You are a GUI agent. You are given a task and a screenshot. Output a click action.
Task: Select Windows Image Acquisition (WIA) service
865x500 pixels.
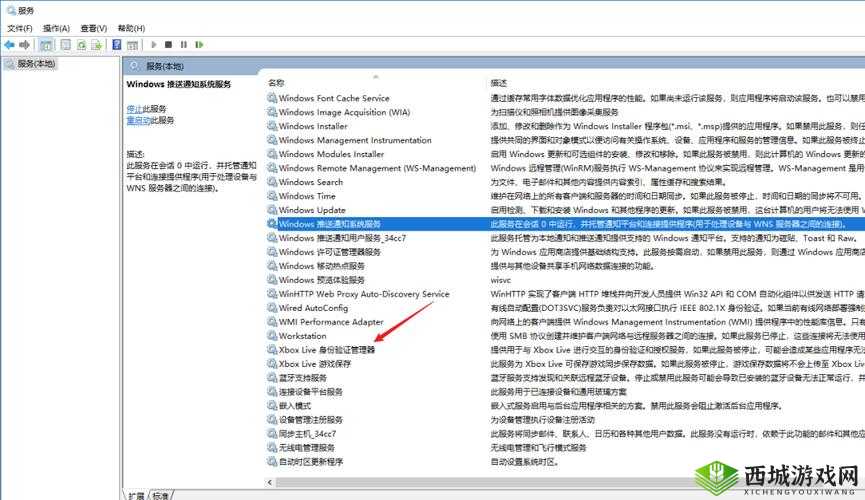(344, 112)
